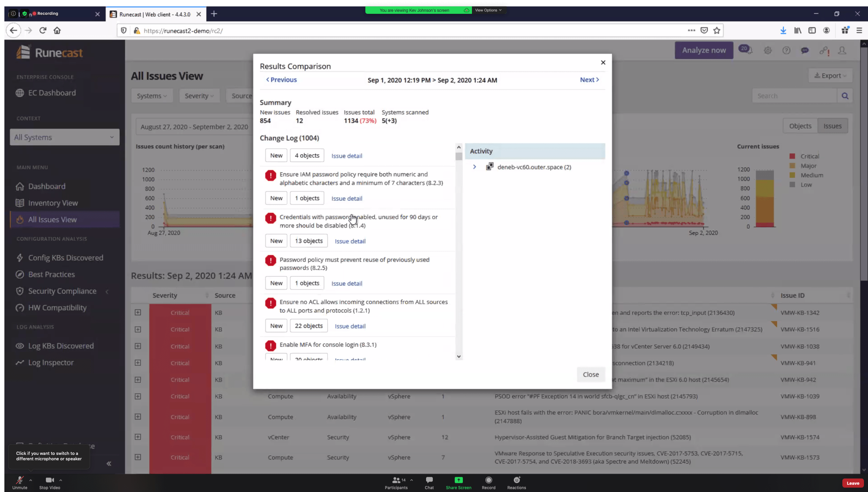Screen dimensions: 868x492
Task: Click the search magnifier button
Action: click(x=845, y=96)
